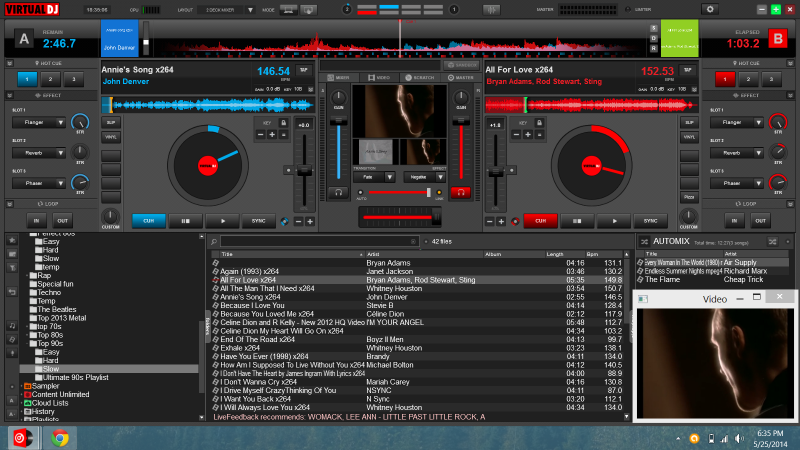This screenshot has width=800, height=450.
Task: Switch to the SCRATCH tab
Action: pyautogui.click(x=420, y=78)
